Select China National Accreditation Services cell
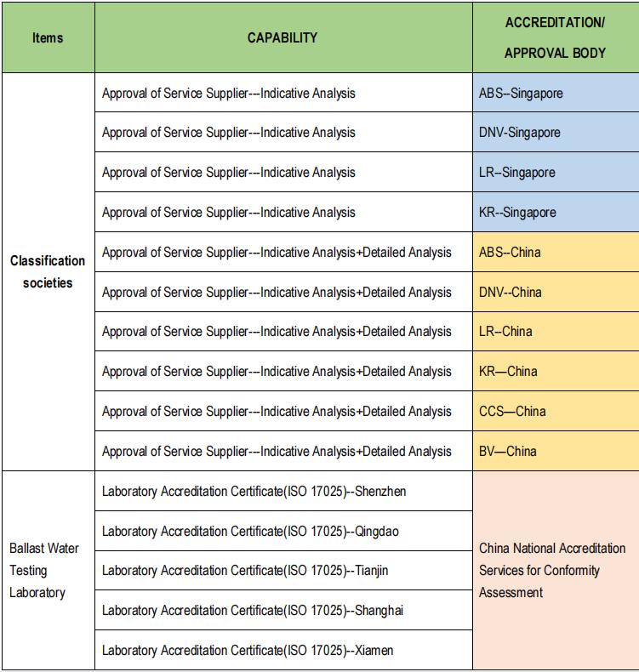Image resolution: width=639 pixels, height=672 pixels. point(556,570)
